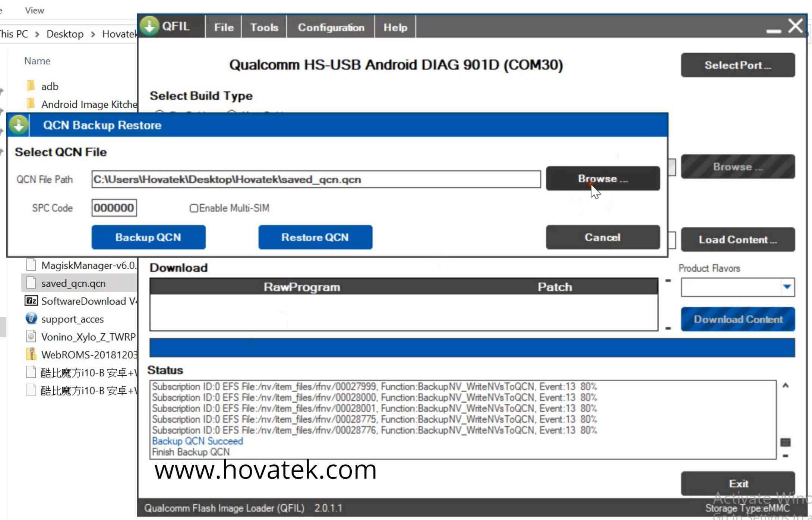Open the Configuration menu
The width and height of the screenshot is (812, 520).
[x=330, y=26]
